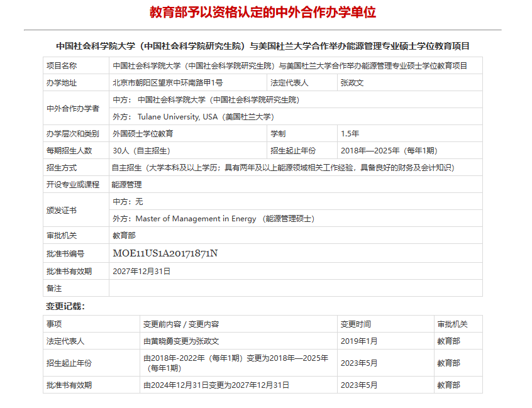Select the 外国硕士学位教育 cell

point(143,133)
